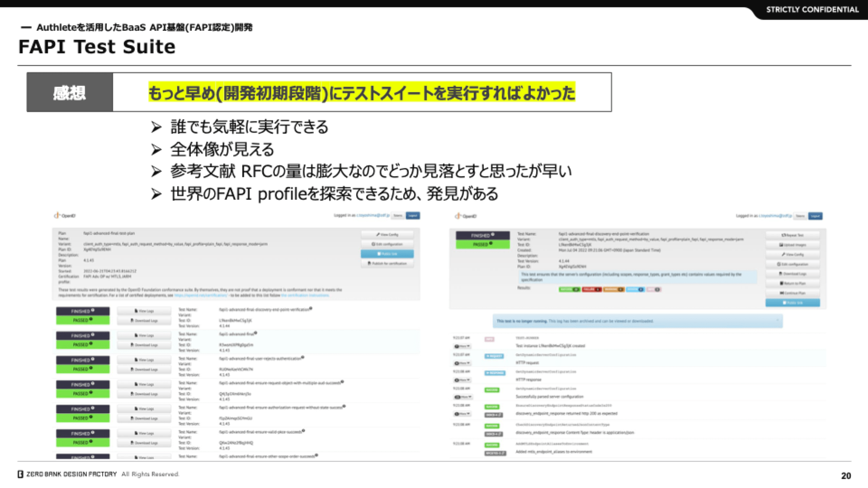View logs for fapi1-advanced-final-discovery-end-point-verification test

[144, 311]
